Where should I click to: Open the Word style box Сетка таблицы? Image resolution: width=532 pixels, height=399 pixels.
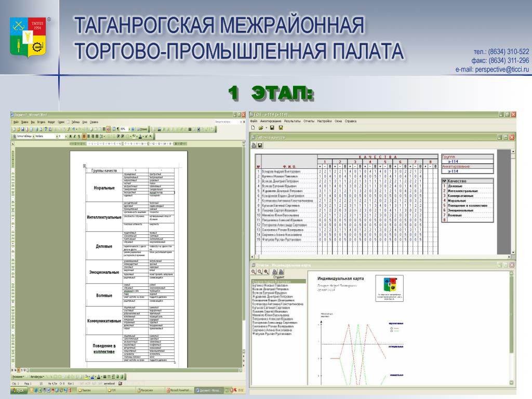pyautogui.click(x=25, y=137)
